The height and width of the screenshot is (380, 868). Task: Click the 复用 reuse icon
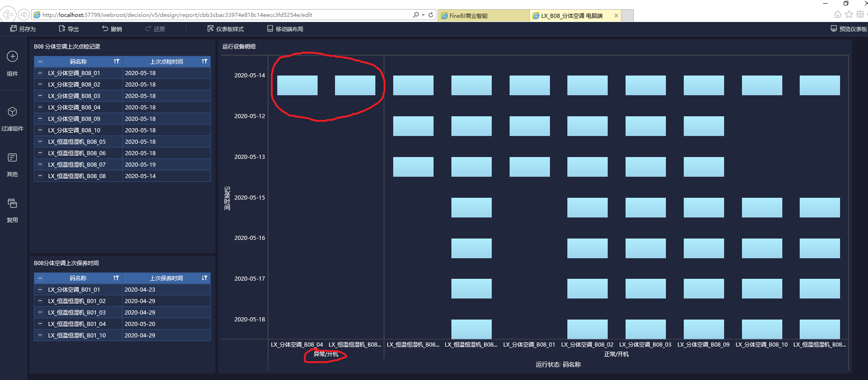click(x=12, y=203)
